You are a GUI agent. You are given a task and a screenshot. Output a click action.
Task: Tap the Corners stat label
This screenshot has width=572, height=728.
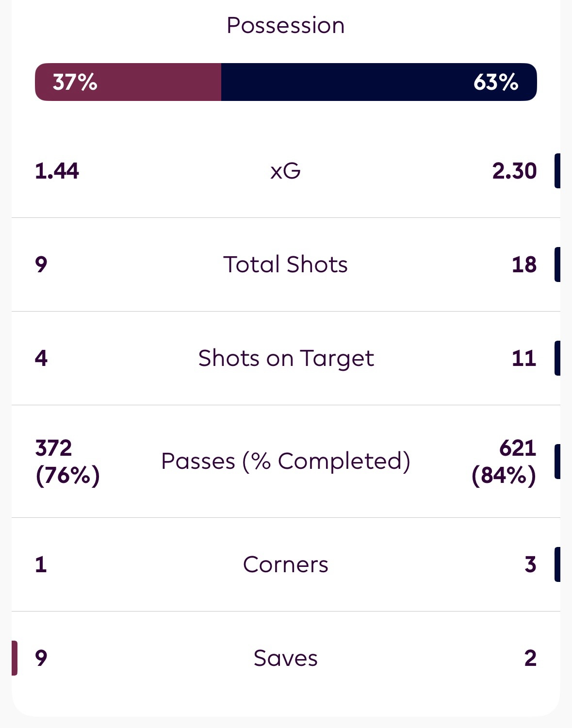[x=286, y=564]
